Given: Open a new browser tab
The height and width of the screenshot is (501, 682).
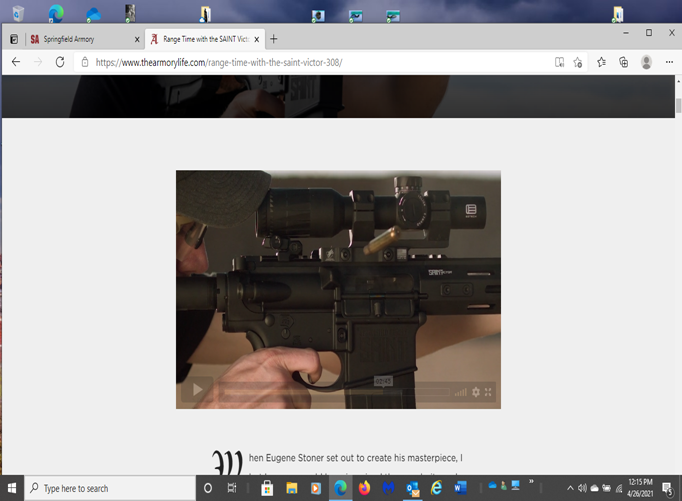Looking at the screenshot, I should pyautogui.click(x=274, y=39).
